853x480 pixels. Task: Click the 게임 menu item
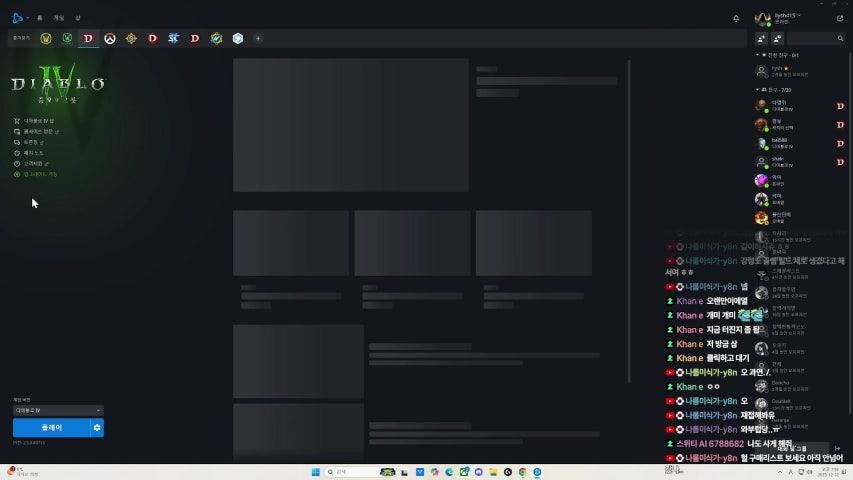(59, 18)
